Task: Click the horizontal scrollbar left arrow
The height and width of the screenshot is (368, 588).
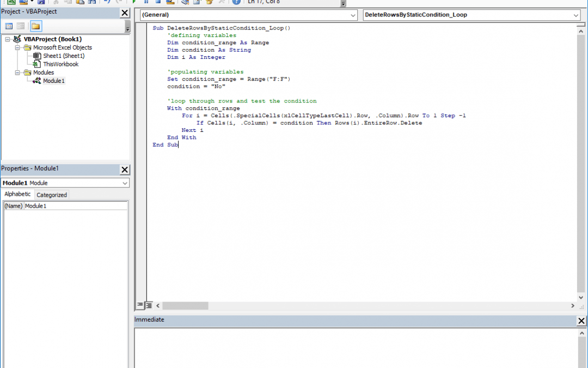Action: point(158,306)
